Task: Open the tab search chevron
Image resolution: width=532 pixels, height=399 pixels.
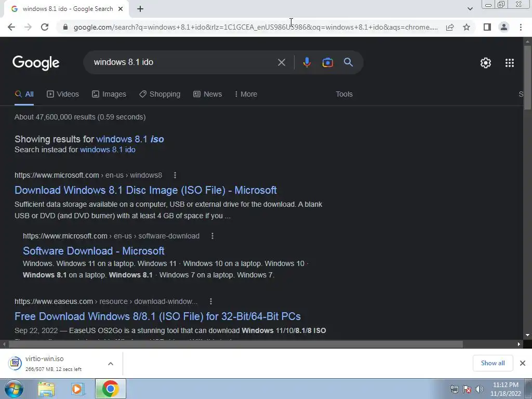Action: click(x=470, y=9)
